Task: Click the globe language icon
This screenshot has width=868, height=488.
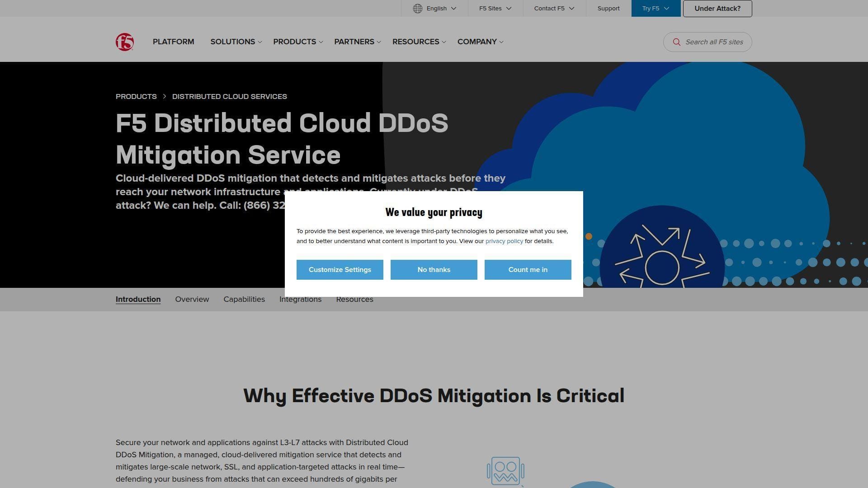Action: click(418, 9)
